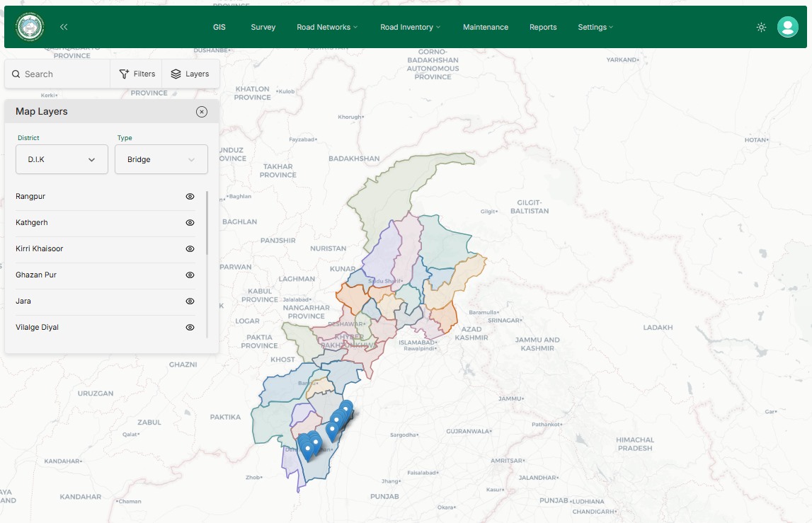Expand the Road Inventory menu
Screen dimensions: 812x523
tap(410, 27)
